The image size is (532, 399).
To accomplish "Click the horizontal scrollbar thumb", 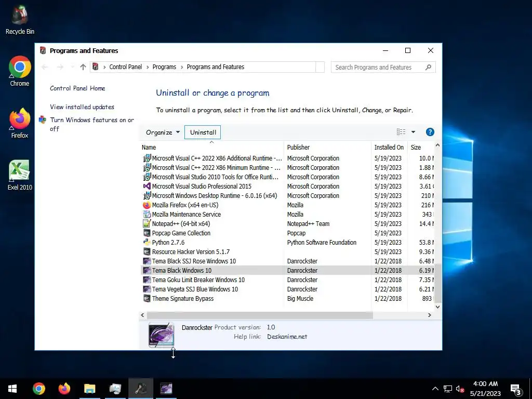I will (x=260, y=315).
